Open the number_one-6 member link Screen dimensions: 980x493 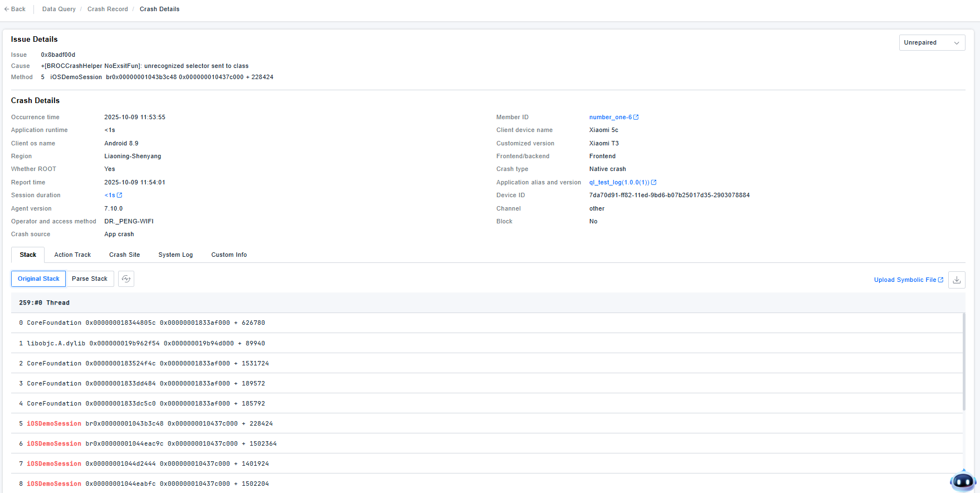(x=610, y=118)
